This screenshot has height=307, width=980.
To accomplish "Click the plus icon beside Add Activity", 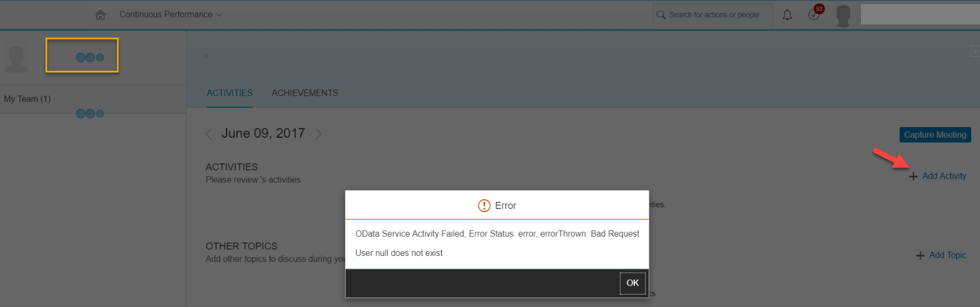I will (x=914, y=176).
